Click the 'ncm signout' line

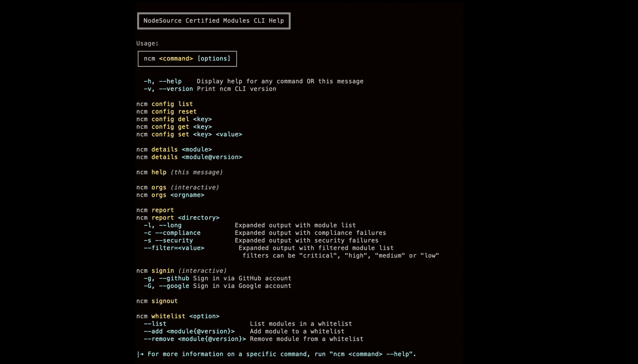pos(157,301)
